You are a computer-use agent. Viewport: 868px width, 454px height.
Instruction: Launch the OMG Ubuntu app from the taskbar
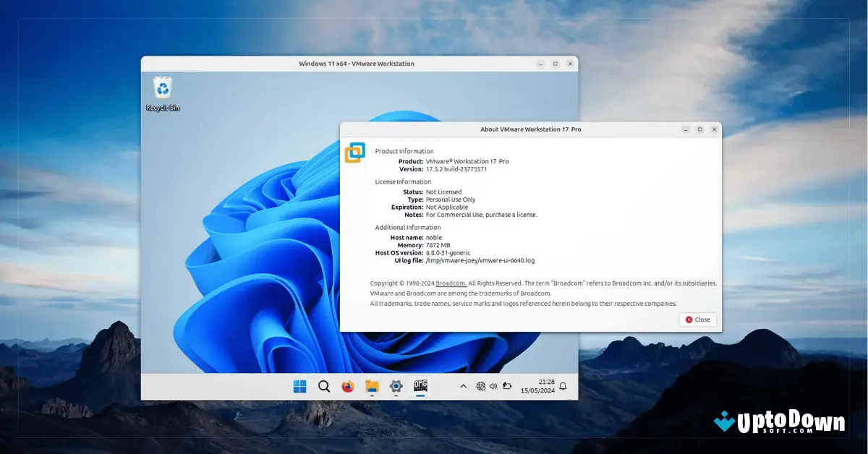pyautogui.click(x=420, y=386)
